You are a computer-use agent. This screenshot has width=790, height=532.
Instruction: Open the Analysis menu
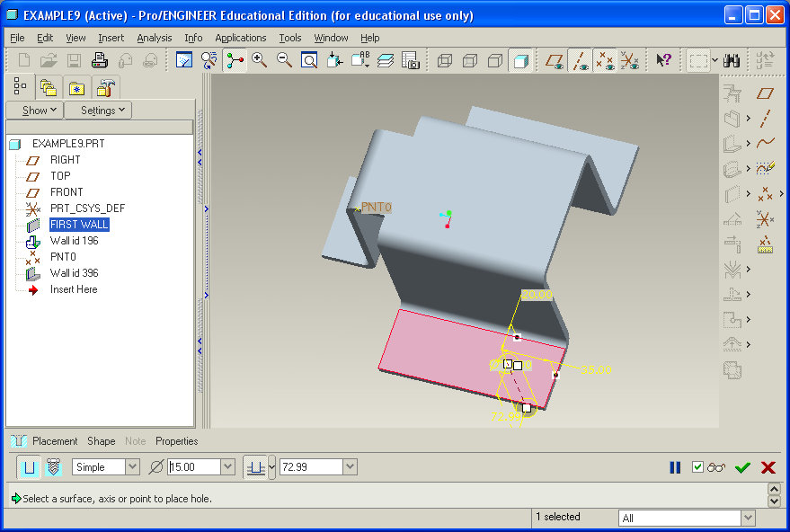(x=154, y=38)
